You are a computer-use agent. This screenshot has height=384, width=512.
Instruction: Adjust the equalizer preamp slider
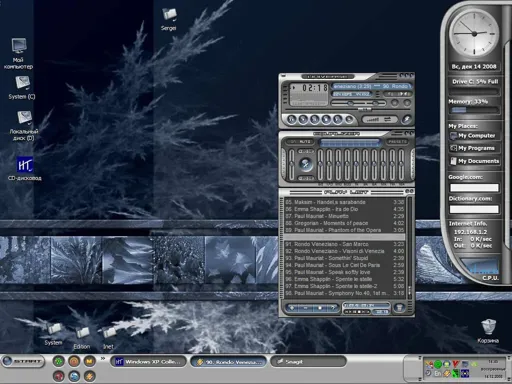pyautogui.click(x=292, y=164)
